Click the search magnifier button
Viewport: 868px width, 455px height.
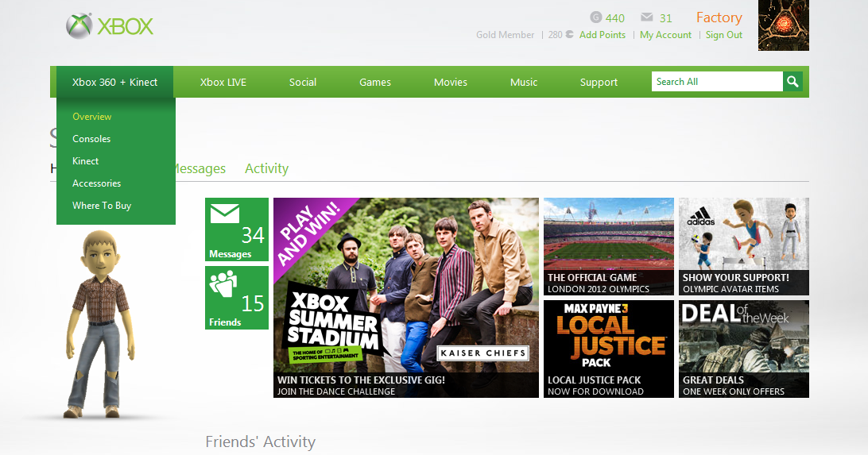pos(792,82)
